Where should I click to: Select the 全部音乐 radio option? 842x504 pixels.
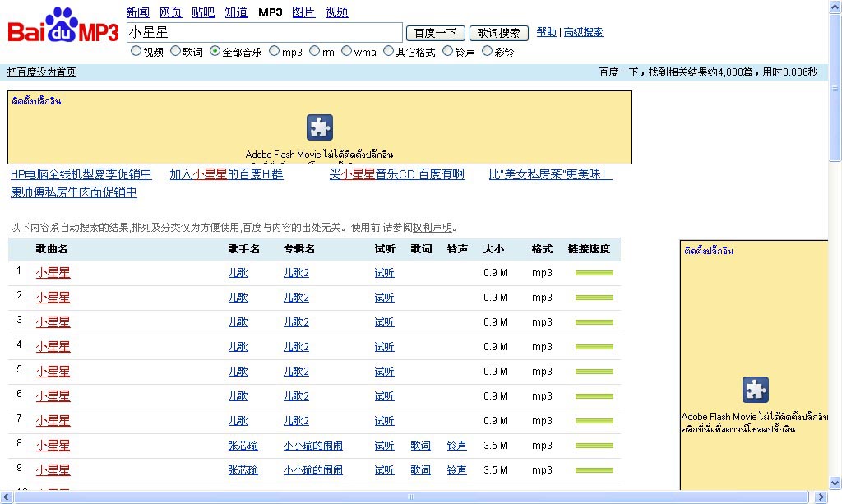[x=215, y=51]
